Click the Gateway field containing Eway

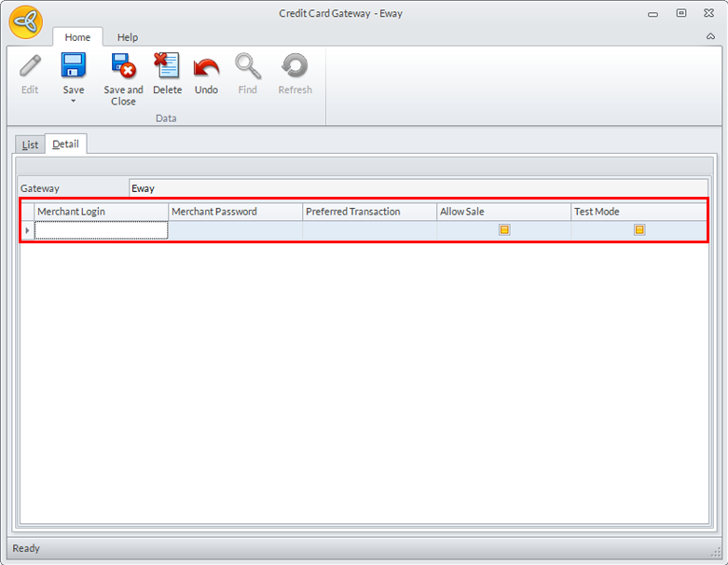click(418, 188)
